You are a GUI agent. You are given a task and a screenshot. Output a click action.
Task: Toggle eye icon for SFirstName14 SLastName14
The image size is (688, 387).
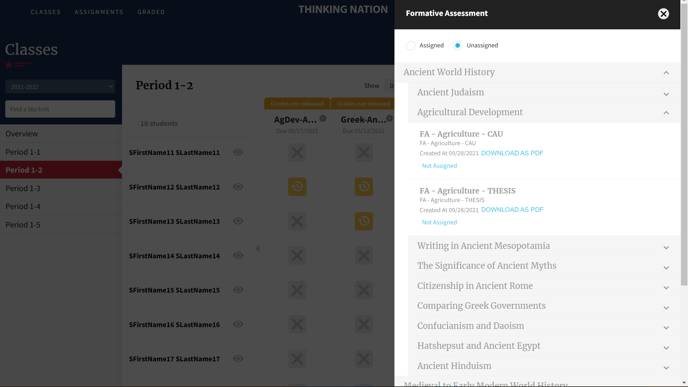(238, 255)
